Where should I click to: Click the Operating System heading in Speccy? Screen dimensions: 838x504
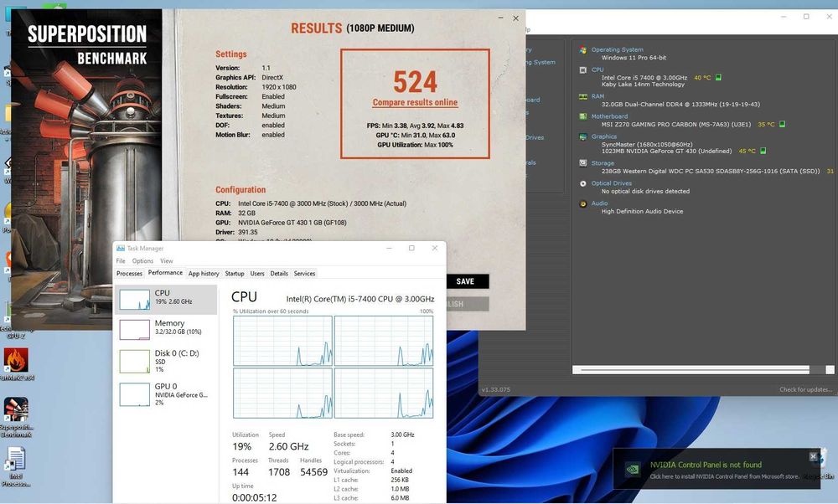pos(618,49)
